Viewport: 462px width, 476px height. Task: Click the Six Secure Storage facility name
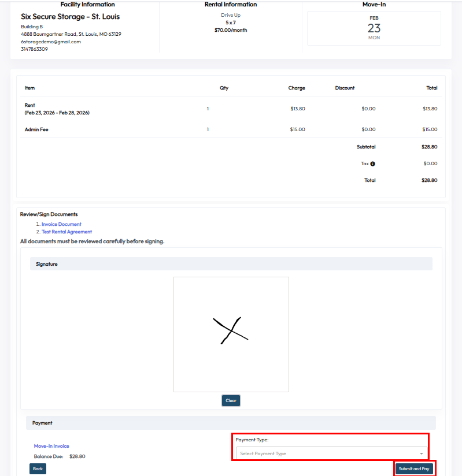click(70, 17)
